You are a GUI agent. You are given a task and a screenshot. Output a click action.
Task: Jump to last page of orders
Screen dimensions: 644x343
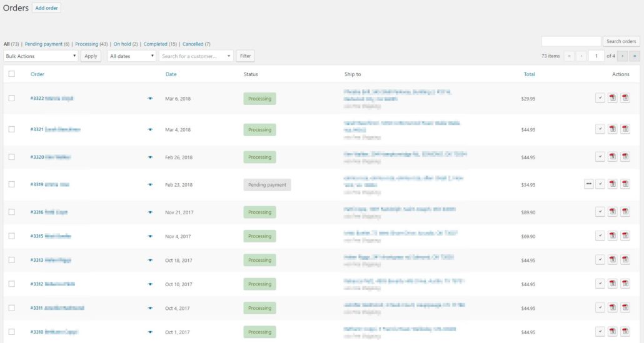pos(635,56)
